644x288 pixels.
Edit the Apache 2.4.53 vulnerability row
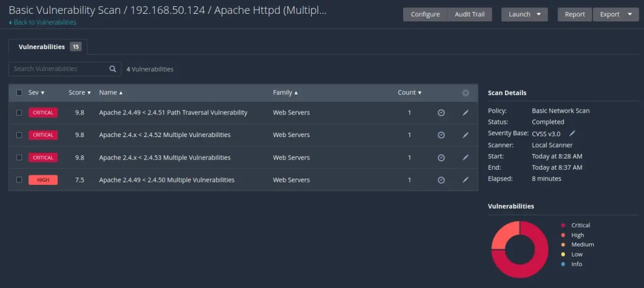pos(465,158)
